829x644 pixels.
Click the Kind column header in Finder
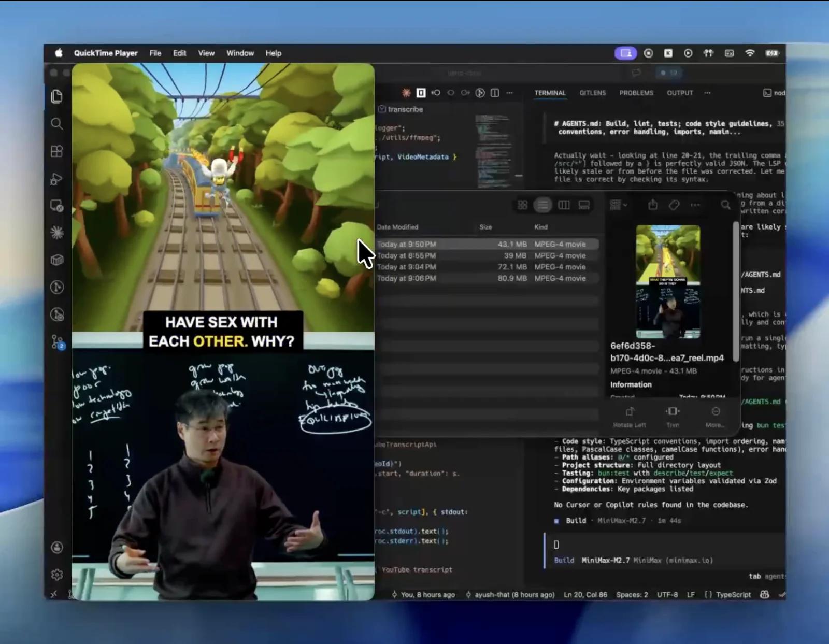point(541,227)
